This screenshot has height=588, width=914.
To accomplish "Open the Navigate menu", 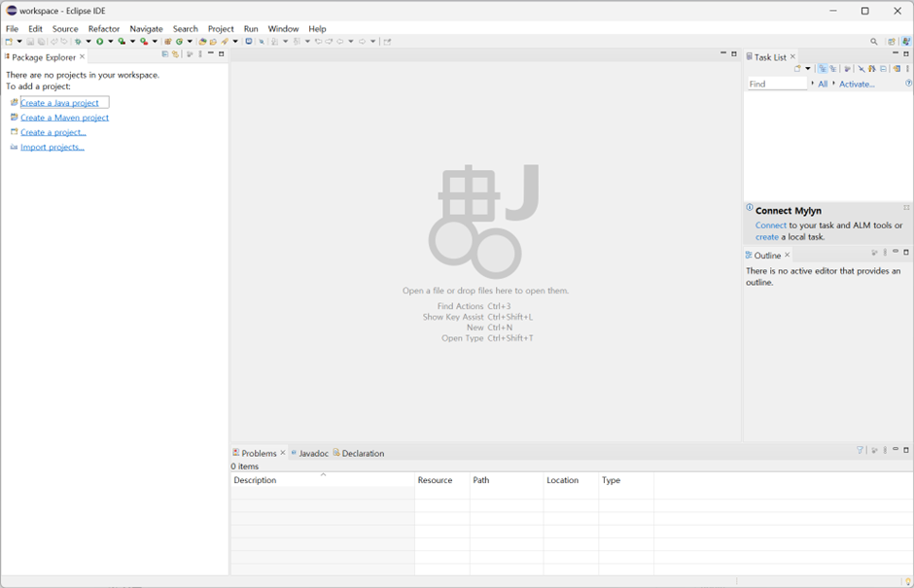I will (146, 28).
